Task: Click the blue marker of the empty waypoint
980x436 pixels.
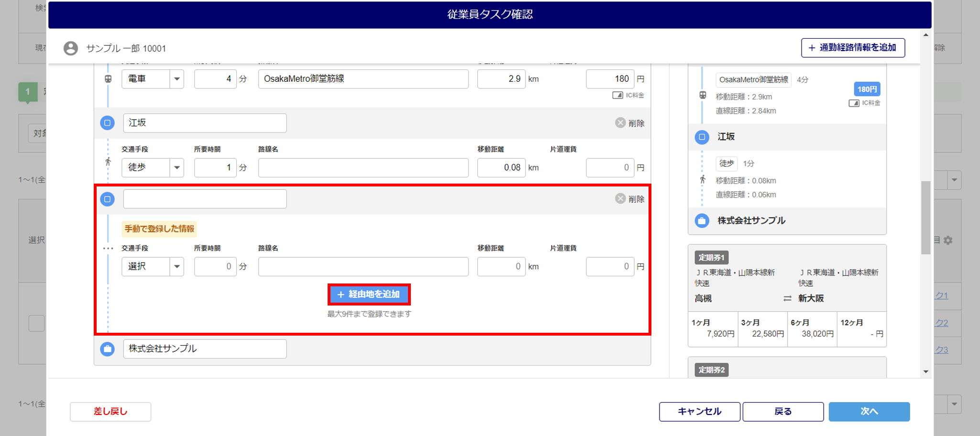Action: pos(108,199)
